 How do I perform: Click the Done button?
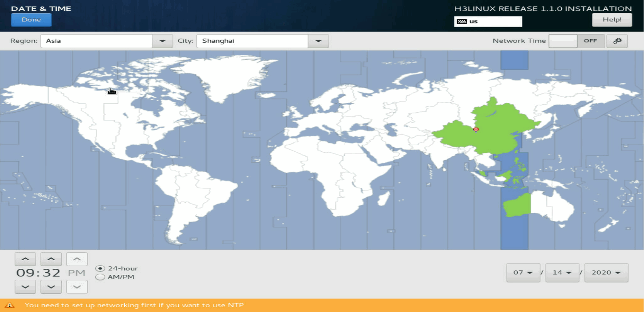31,20
